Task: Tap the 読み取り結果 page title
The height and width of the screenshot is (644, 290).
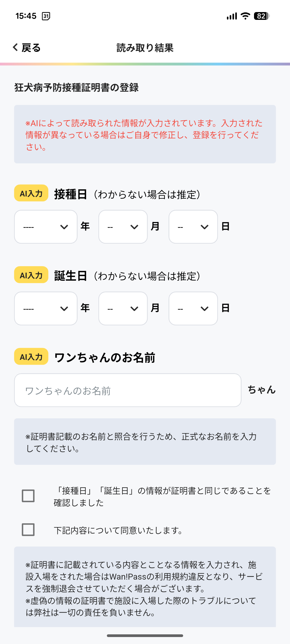Action: point(145,48)
